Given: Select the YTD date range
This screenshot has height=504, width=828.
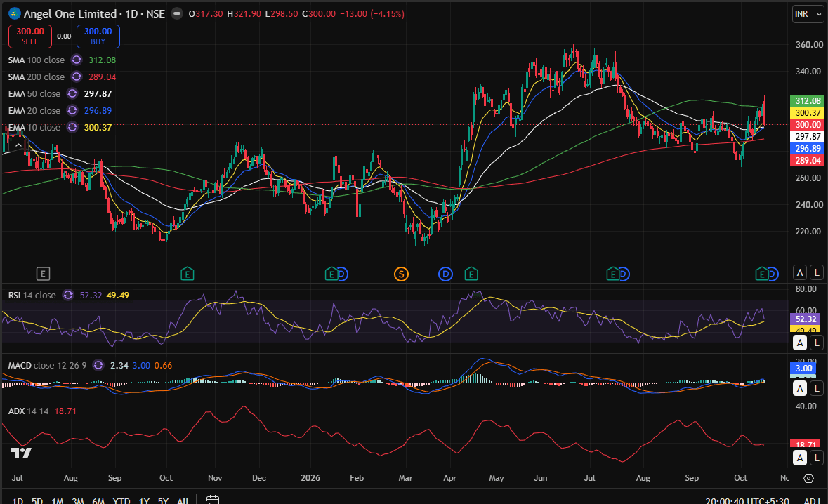Looking at the screenshot, I should pos(121,500).
